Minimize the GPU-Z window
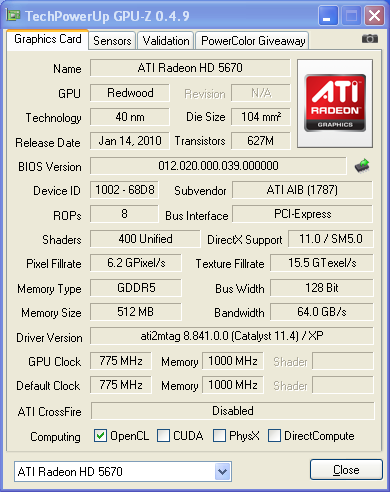The height and width of the screenshot is (492, 390). pos(328,16)
